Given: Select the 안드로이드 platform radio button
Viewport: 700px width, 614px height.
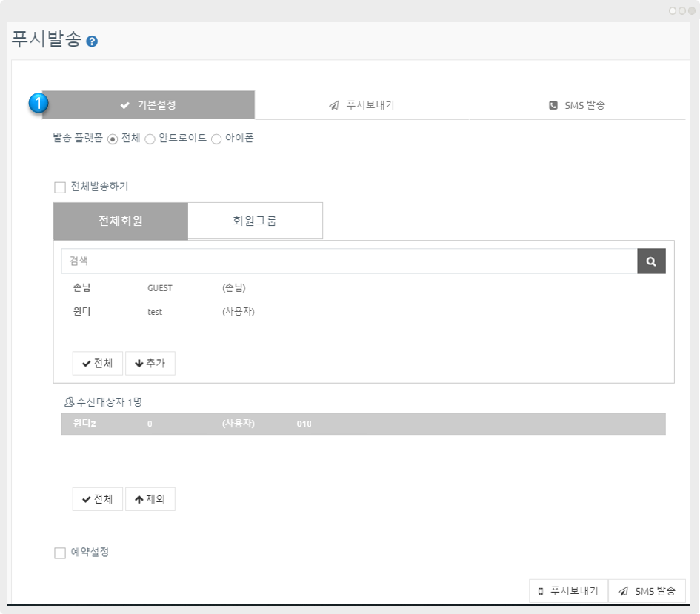Looking at the screenshot, I should pos(150,139).
